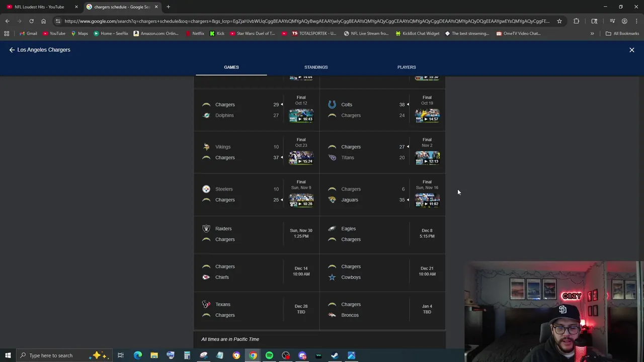Image resolution: width=644 pixels, height=362 pixels.
Task: Open Kick bookmark
Action: click(217, 34)
